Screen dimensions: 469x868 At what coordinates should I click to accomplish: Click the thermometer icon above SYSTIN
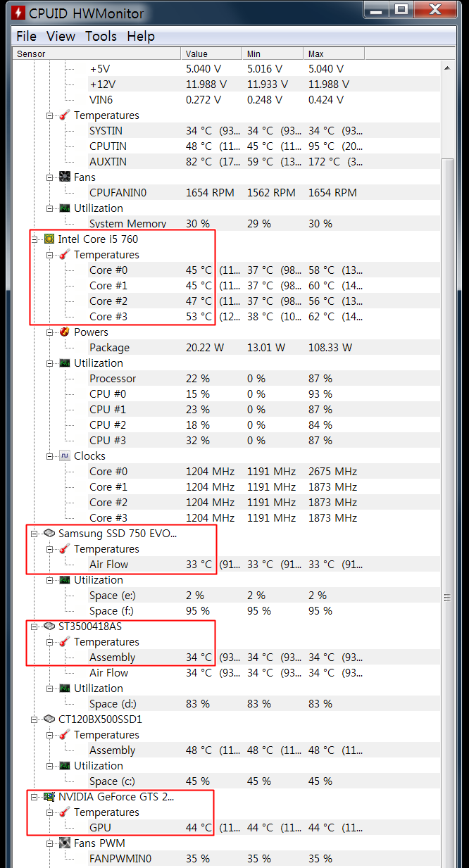[x=65, y=115]
